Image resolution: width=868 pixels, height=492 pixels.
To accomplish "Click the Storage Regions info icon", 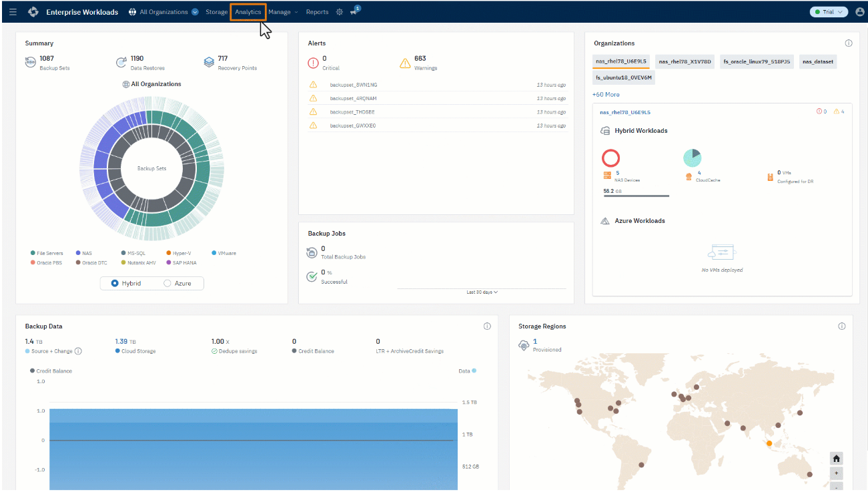I will pyautogui.click(x=841, y=326).
